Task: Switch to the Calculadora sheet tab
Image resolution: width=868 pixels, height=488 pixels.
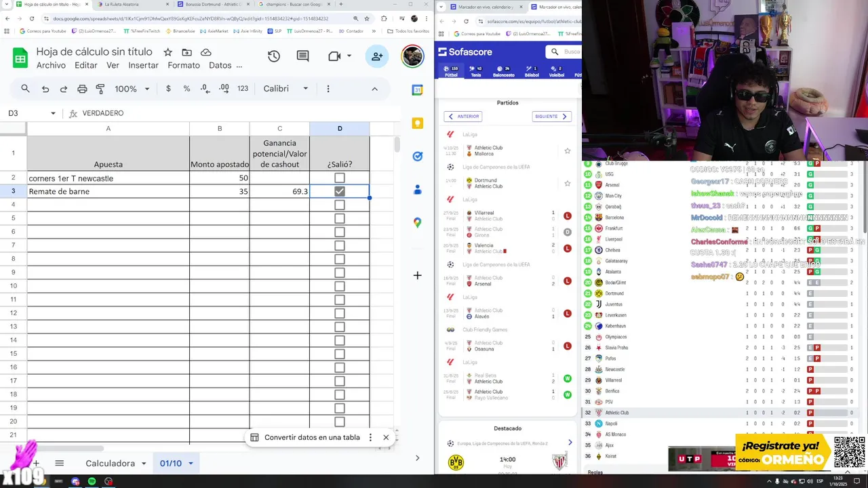Action: [110, 464]
